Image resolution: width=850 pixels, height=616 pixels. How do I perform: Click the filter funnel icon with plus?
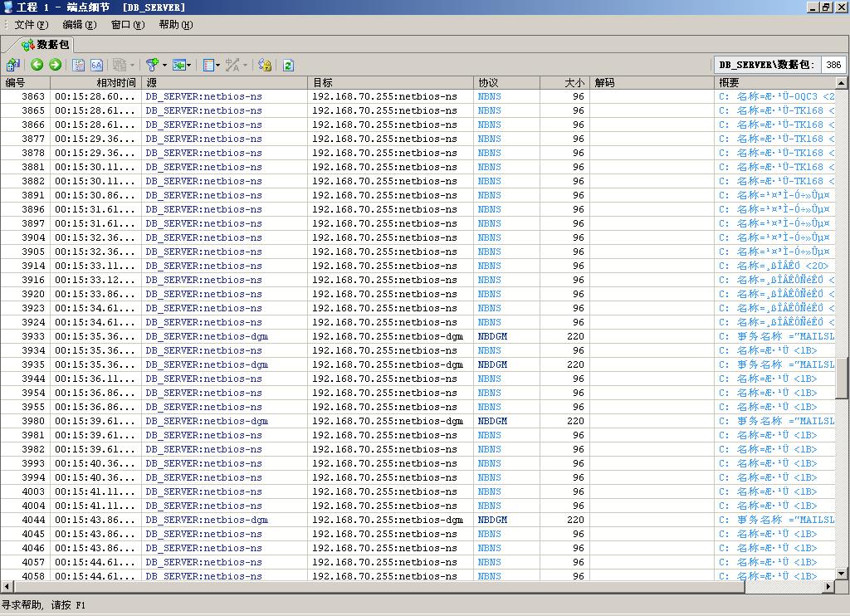click(152, 65)
